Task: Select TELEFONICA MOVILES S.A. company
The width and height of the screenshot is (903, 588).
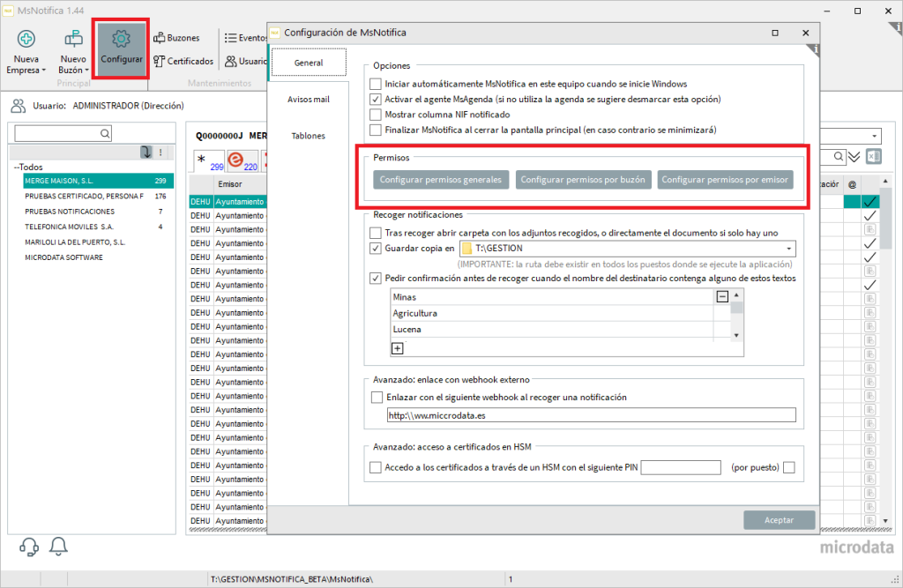Action: tap(98, 227)
